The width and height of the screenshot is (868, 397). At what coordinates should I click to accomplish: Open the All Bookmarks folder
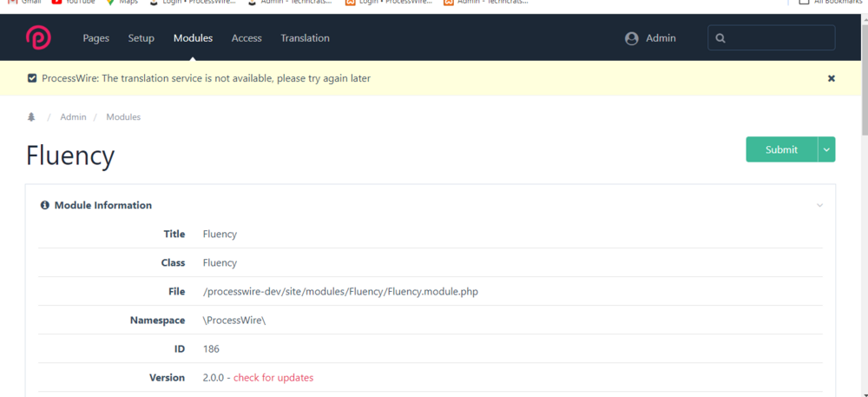point(830,3)
